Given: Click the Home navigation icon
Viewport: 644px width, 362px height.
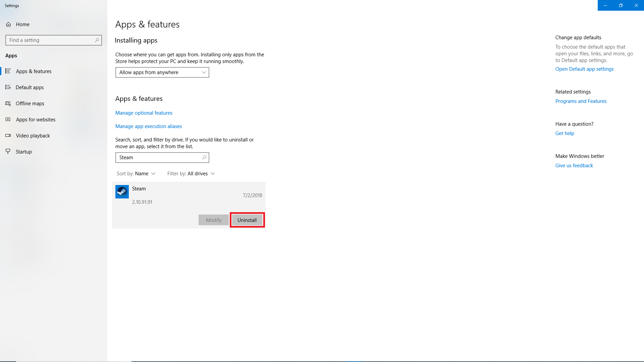Looking at the screenshot, I should pos(8,24).
